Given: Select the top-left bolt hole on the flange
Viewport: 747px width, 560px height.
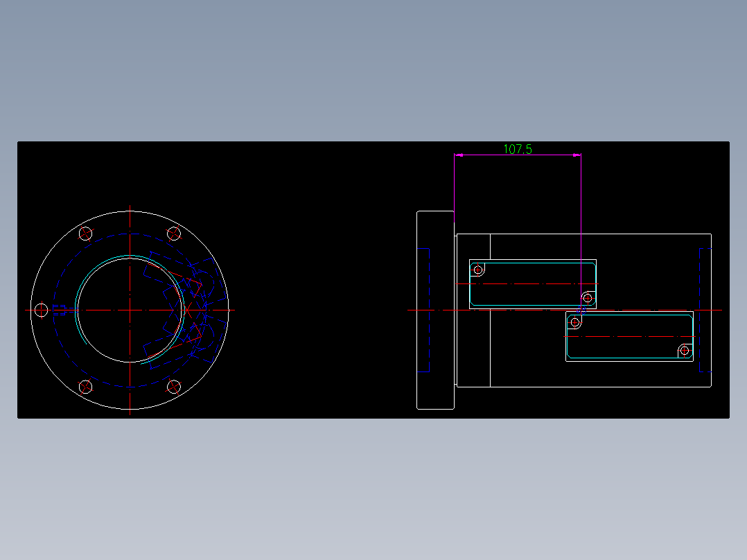Looking at the screenshot, I should tap(86, 234).
